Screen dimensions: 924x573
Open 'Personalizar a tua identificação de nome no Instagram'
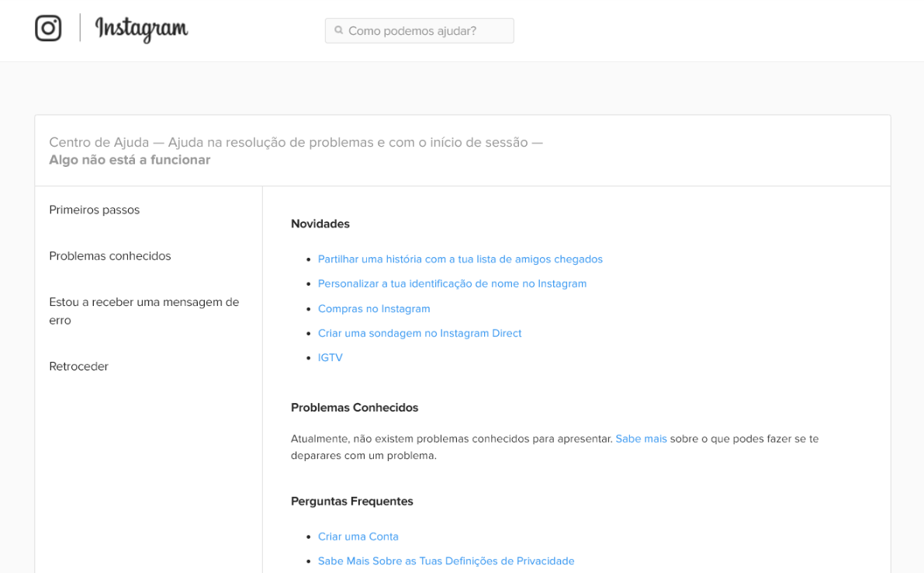pyautogui.click(x=452, y=283)
